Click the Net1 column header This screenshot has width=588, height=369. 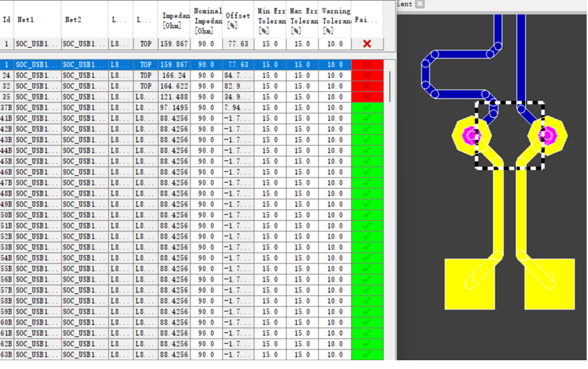(x=37, y=19)
